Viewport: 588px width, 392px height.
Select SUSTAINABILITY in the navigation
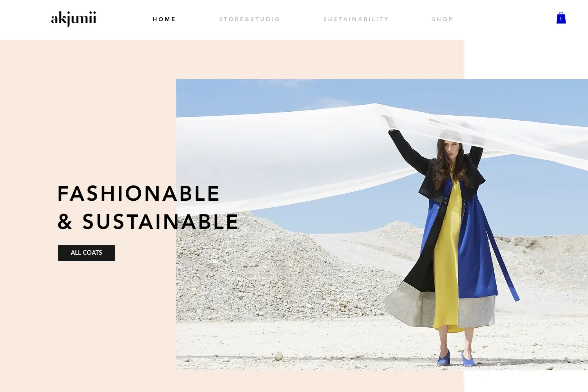click(356, 19)
